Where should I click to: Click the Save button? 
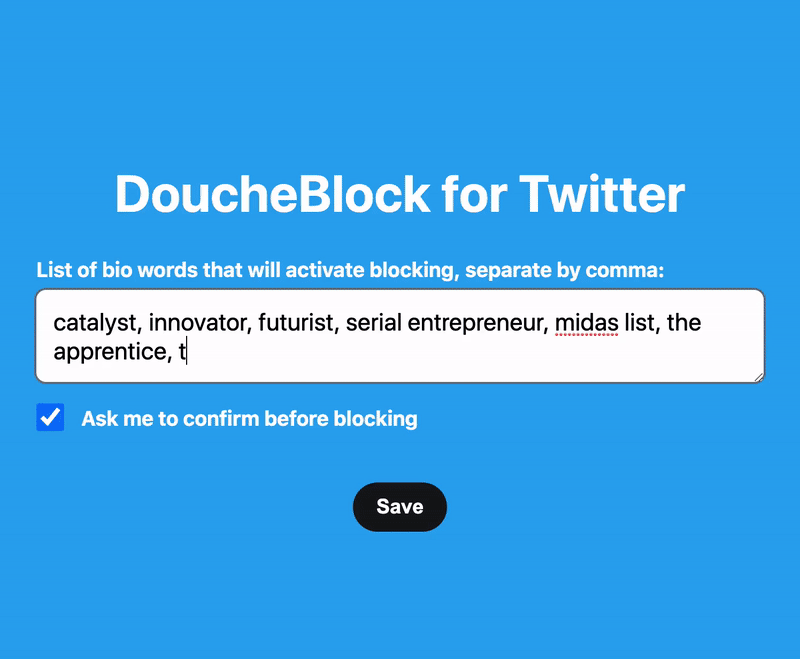click(x=399, y=506)
